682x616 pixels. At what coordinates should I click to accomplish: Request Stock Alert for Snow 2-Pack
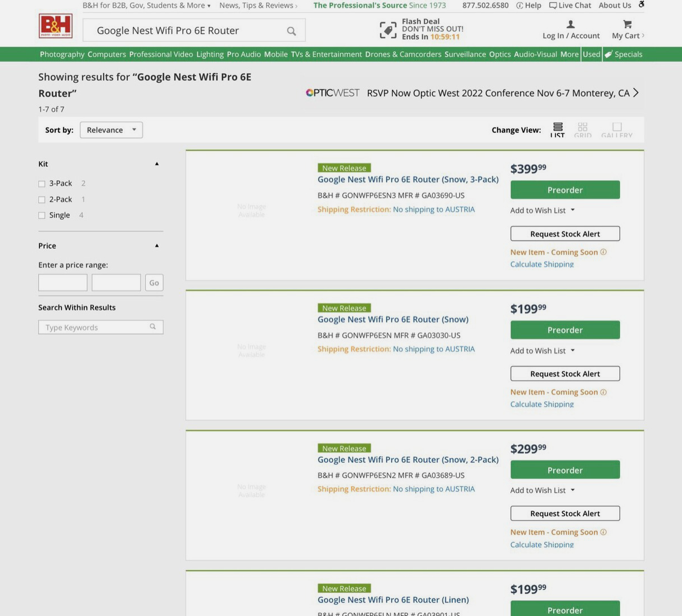click(x=565, y=514)
